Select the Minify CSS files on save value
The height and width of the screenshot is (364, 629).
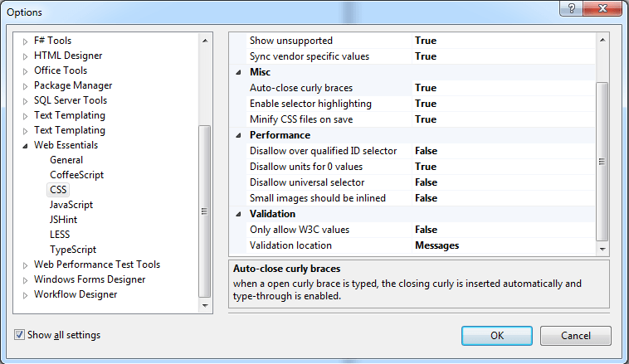[x=504, y=119]
